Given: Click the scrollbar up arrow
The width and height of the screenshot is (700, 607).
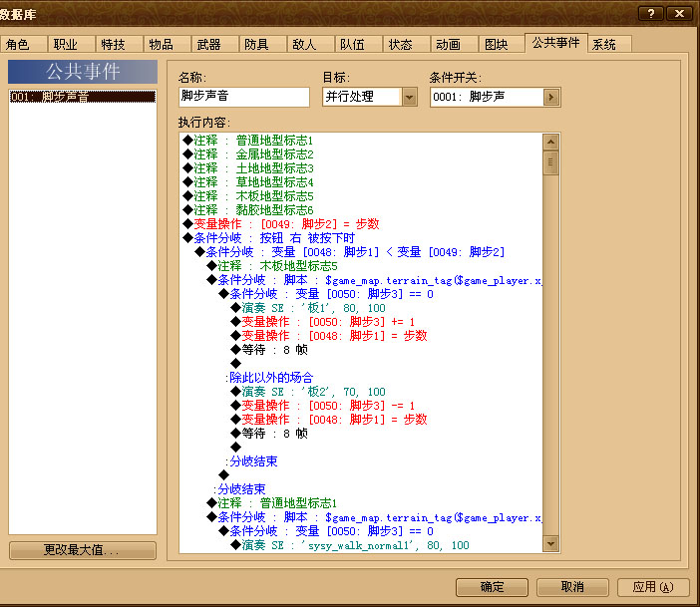Looking at the screenshot, I should [550, 143].
